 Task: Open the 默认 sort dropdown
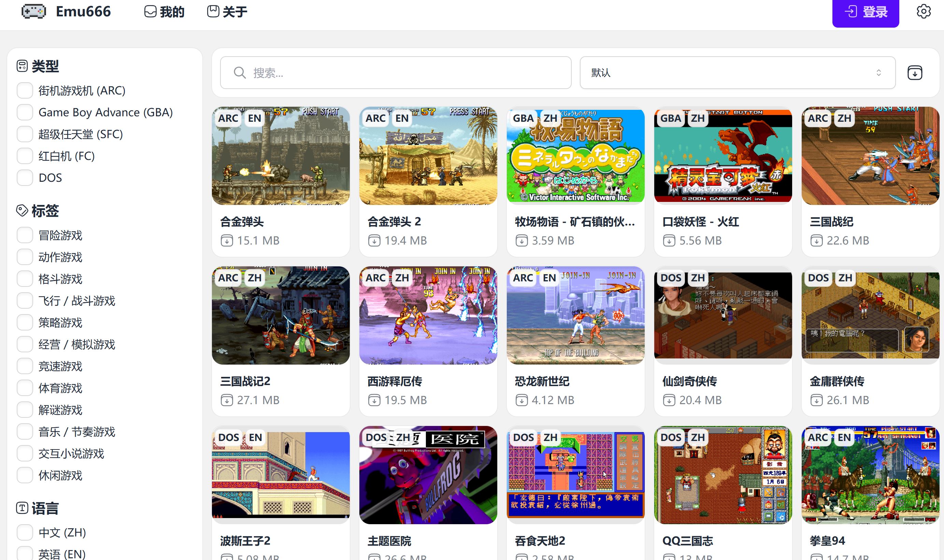coord(738,73)
